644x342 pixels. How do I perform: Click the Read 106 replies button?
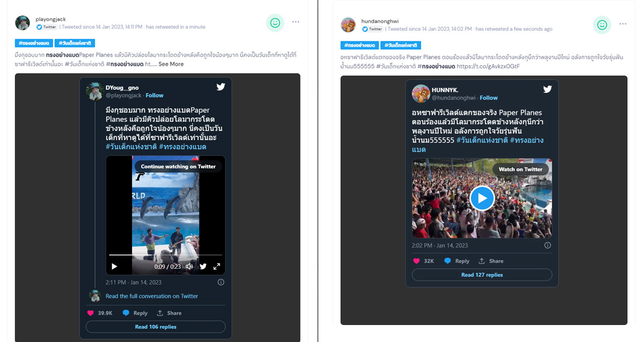155,327
